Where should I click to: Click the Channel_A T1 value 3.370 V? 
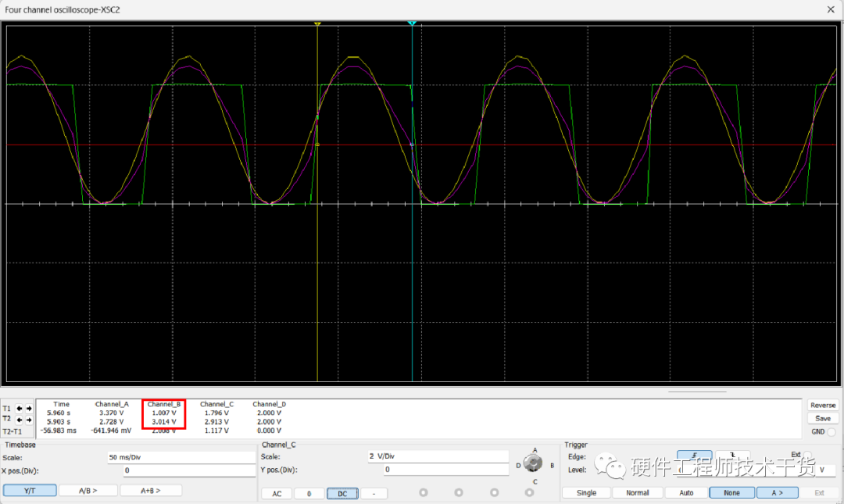tap(112, 413)
